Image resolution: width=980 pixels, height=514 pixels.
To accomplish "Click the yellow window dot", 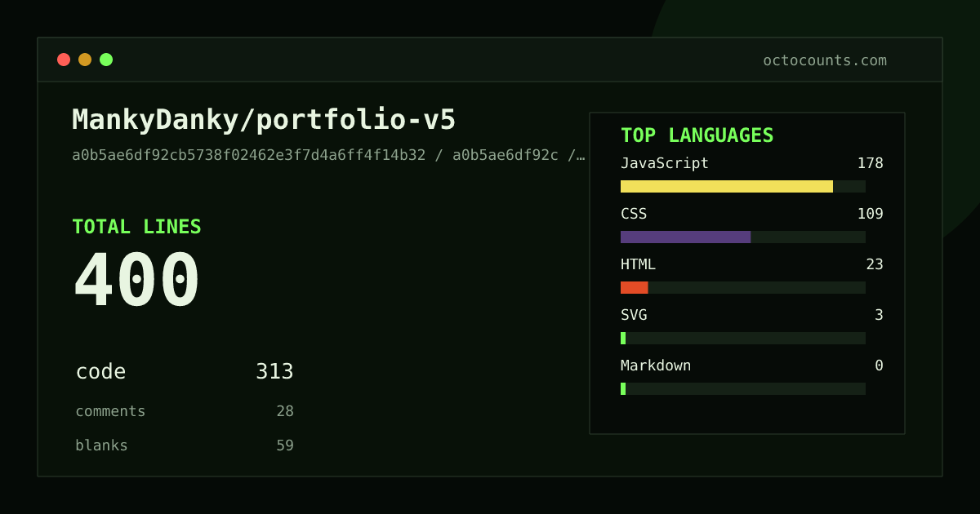I will coord(85,60).
